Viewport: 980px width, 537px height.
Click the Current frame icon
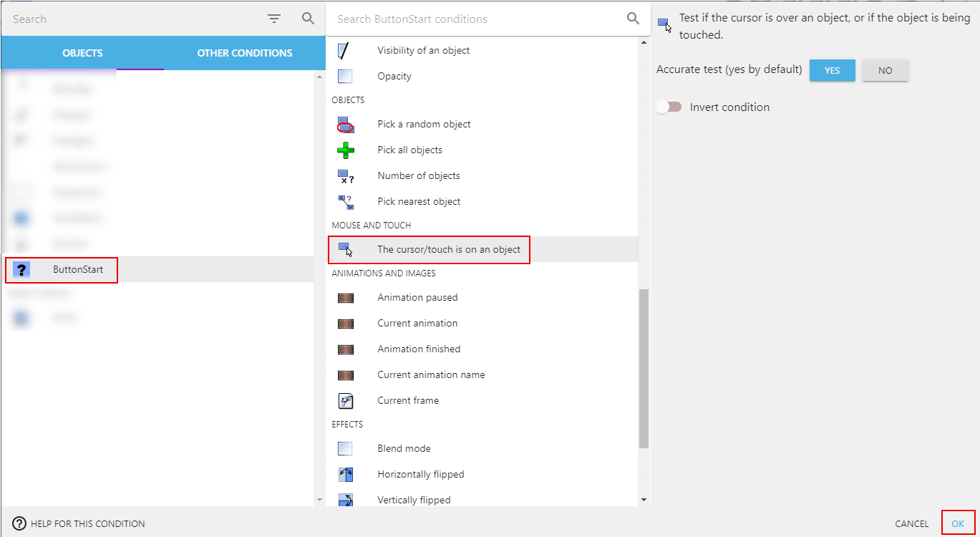click(346, 401)
